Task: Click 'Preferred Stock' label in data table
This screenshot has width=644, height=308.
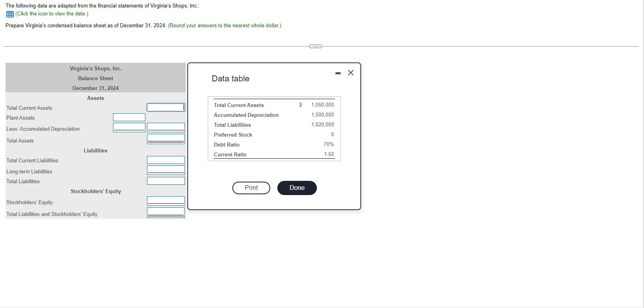Action: click(233, 135)
